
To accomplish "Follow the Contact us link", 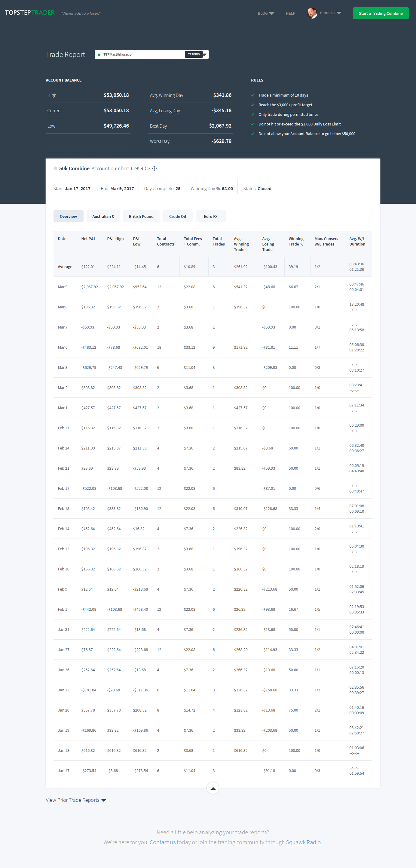I will click(x=163, y=842).
